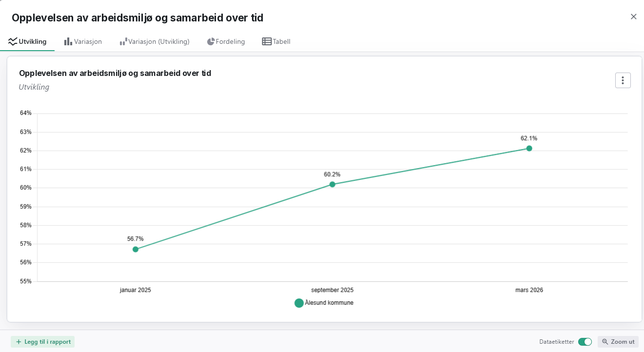Click the Utvikling line chart icon

click(13, 41)
